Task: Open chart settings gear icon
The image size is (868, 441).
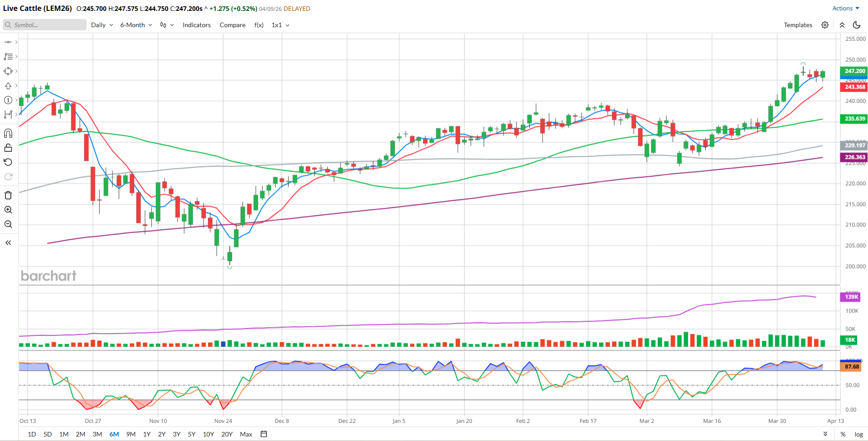Action: pyautogui.click(x=825, y=25)
